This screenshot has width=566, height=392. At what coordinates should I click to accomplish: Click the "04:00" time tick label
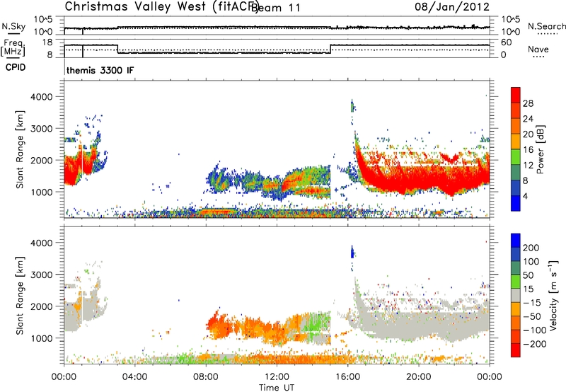[x=134, y=377]
